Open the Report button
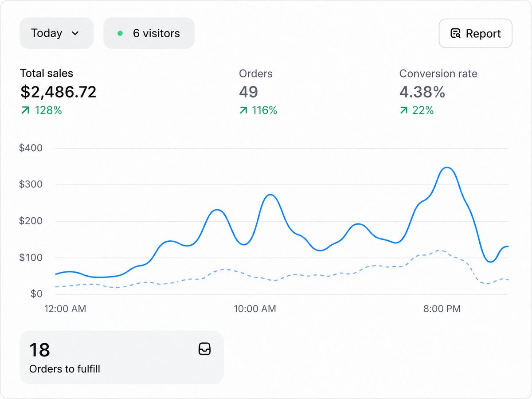532x399 pixels. [475, 33]
